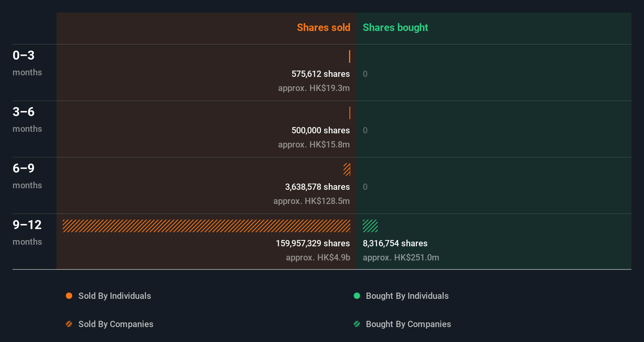
Task: Click the approx. HK$15.8m value
Action: pyautogui.click(x=314, y=144)
